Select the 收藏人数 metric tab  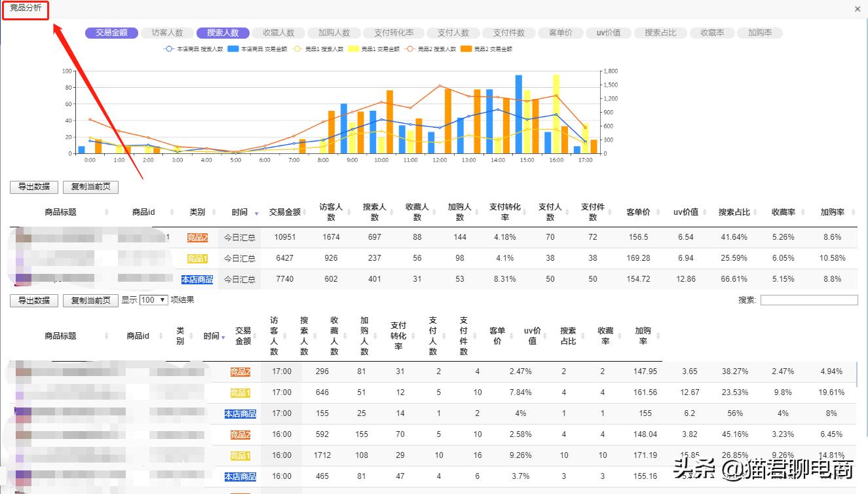[278, 32]
